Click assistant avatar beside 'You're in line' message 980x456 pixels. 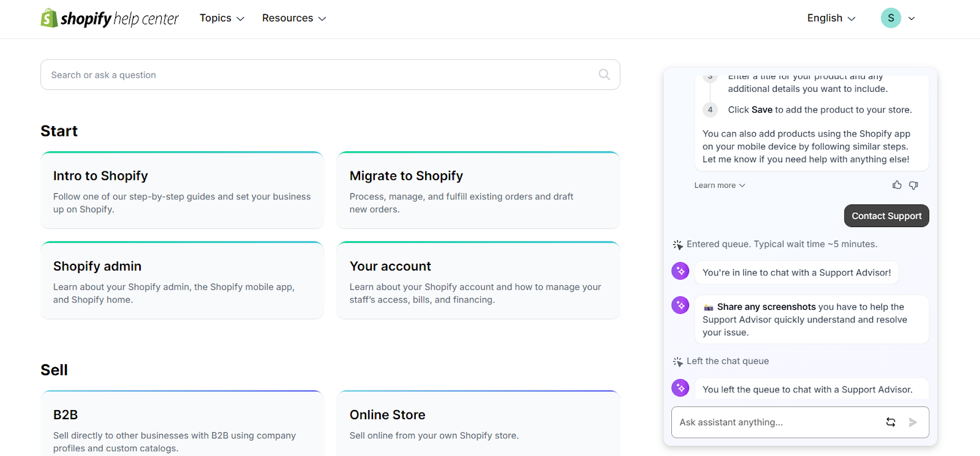click(680, 271)
